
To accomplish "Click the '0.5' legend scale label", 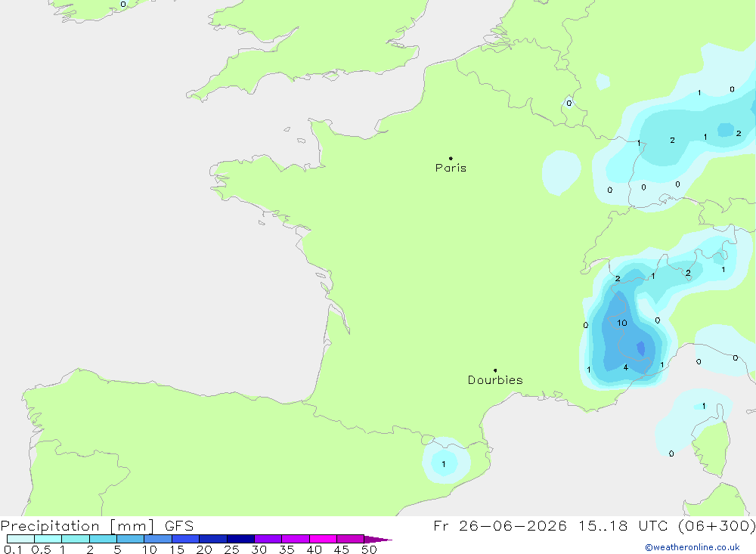I will pyautogui.click(x=41, y=549).
